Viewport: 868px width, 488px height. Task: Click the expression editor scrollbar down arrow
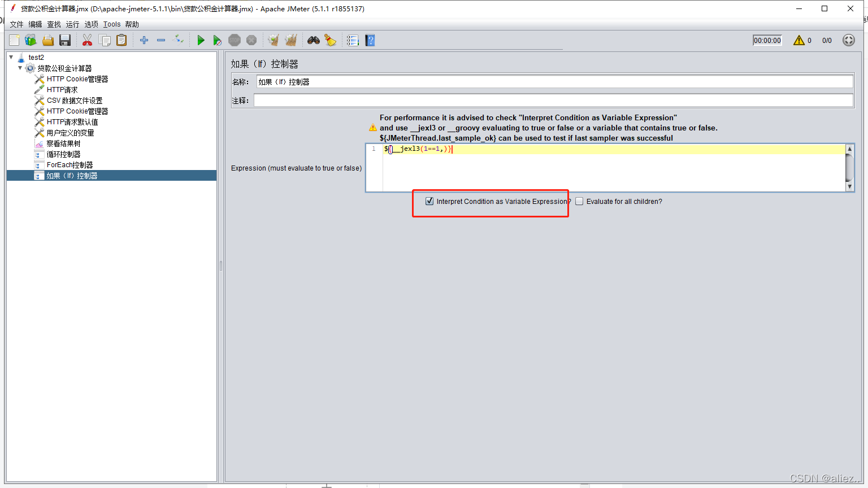pyautogui.click(x=849, y=187)
